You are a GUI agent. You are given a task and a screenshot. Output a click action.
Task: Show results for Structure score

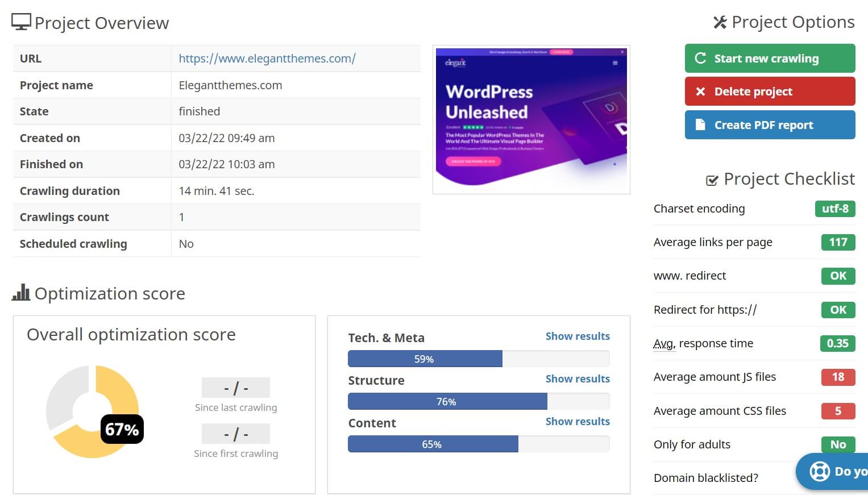[x=577, y=378]
